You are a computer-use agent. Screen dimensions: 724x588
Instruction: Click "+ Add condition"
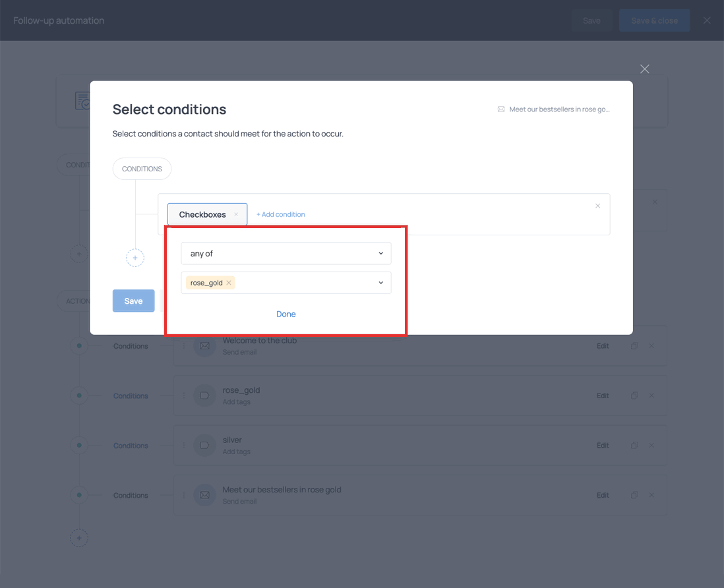[x=281, y=214]
